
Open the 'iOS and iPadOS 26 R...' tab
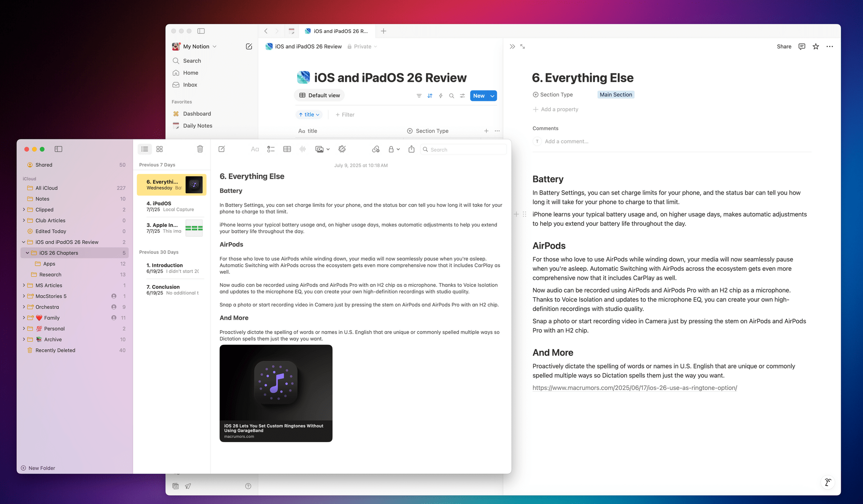coord(336,31)
